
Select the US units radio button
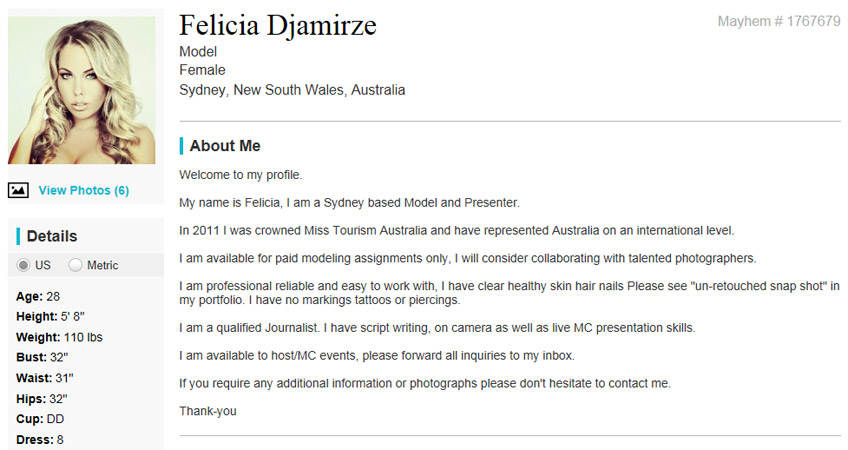click(x=24, y=265)
